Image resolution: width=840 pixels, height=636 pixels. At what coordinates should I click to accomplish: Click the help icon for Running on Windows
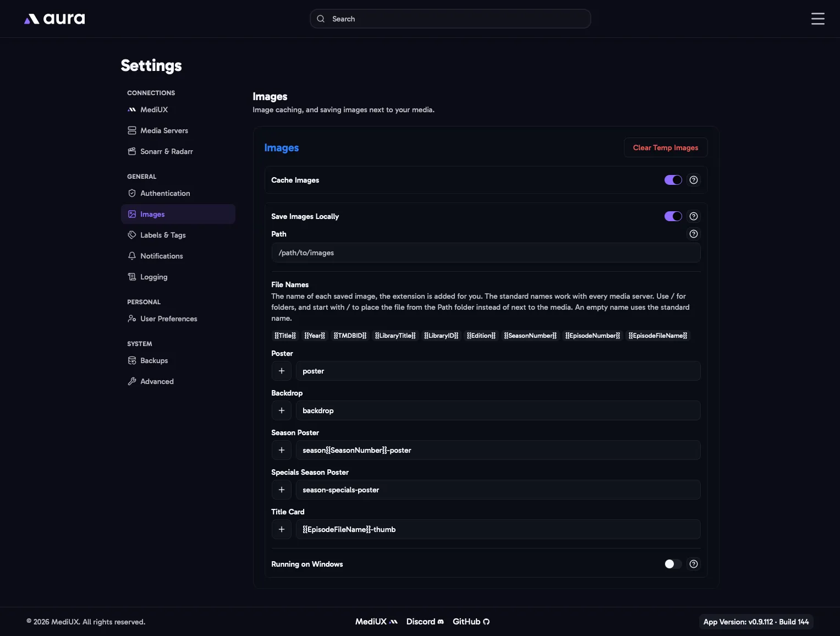(x=694, y=564)
